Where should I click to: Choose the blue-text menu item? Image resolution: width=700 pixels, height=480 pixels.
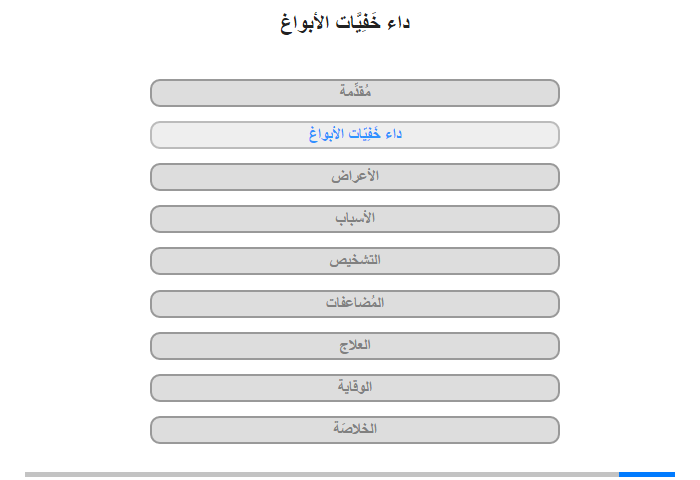pos(354,135)
